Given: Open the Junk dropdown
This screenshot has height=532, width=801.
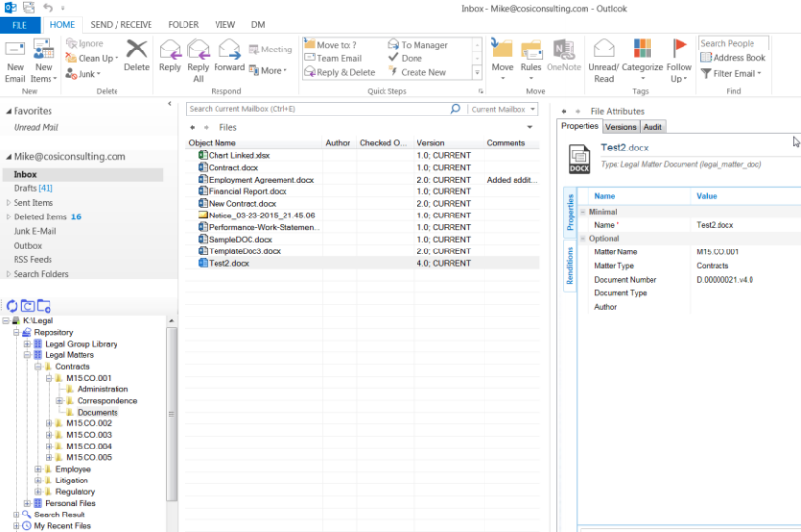Looking at the screenshot, I should [x=83, y=74].
